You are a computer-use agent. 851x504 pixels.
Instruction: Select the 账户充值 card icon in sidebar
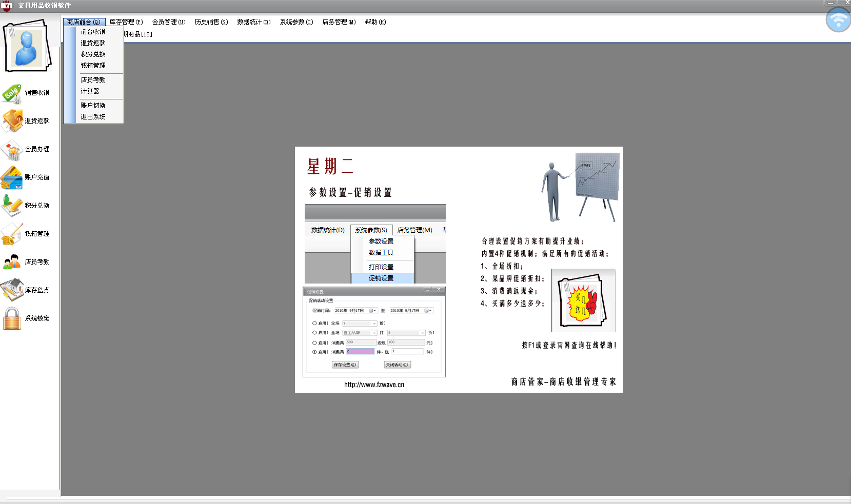coord(12,177)
